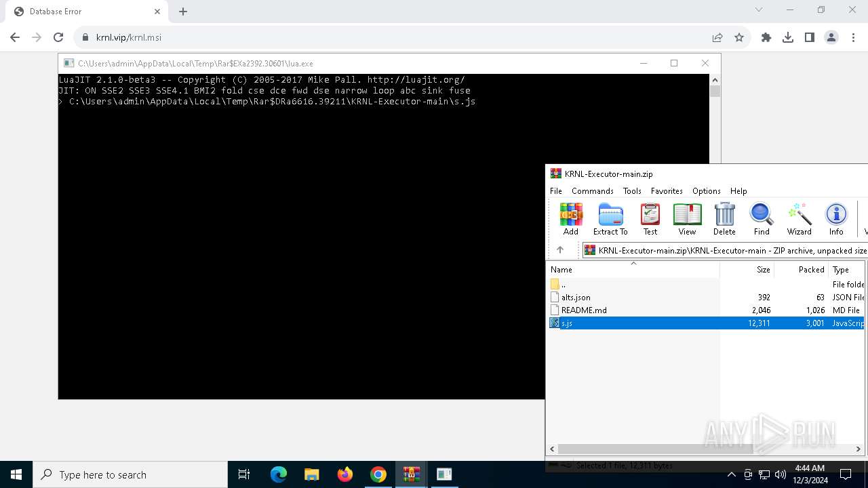Viewport: 868px width, 488px height.
Task: Open the Chrome Downloads icon
Action: pos(788,37)
